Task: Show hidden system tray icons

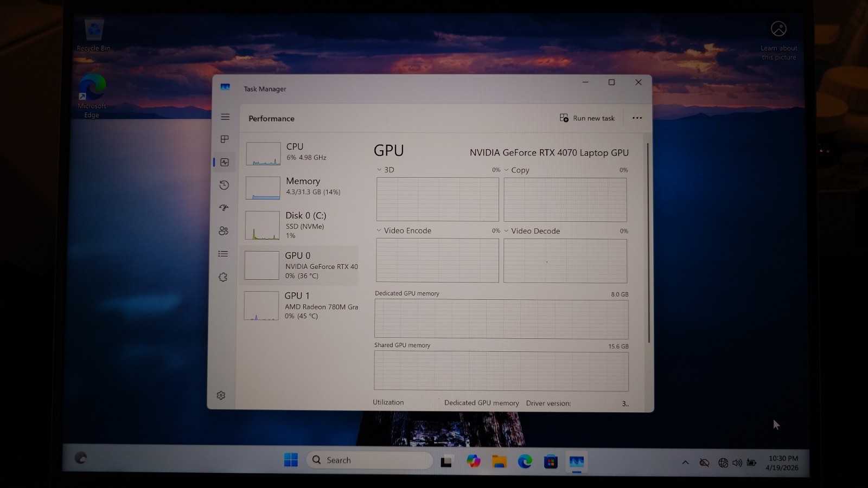Action: coord(685,463)
